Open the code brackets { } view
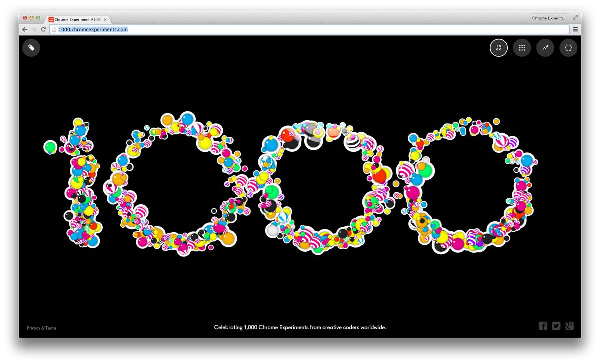The width and height of the screenshot is (600, 364). click(568, 48)
